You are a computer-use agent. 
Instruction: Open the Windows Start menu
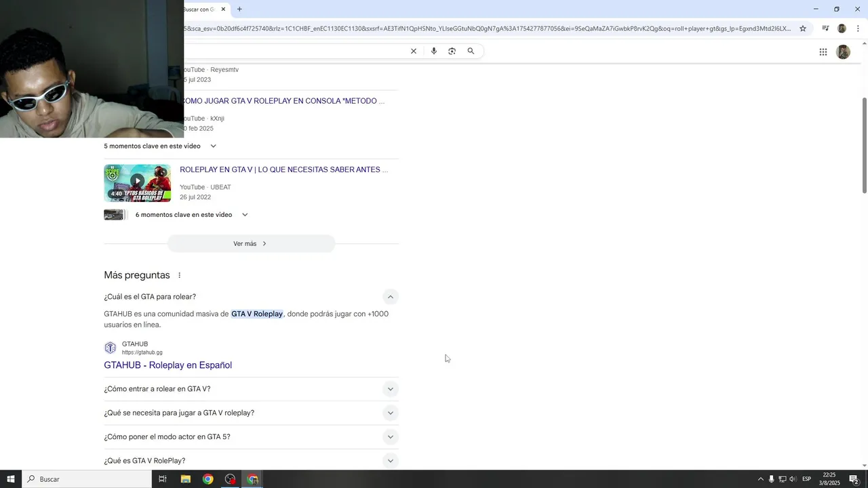click(x=11, y=479)
